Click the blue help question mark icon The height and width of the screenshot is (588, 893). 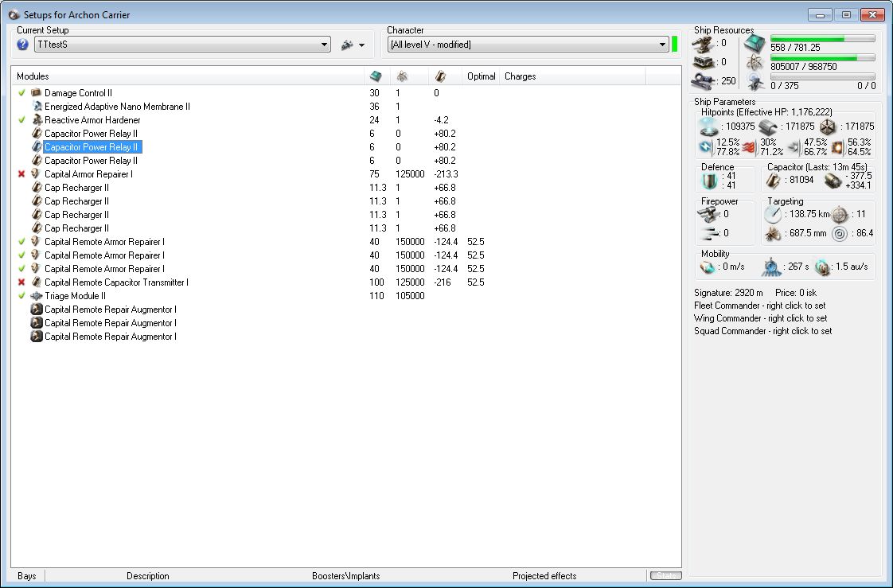click(23, 45)
